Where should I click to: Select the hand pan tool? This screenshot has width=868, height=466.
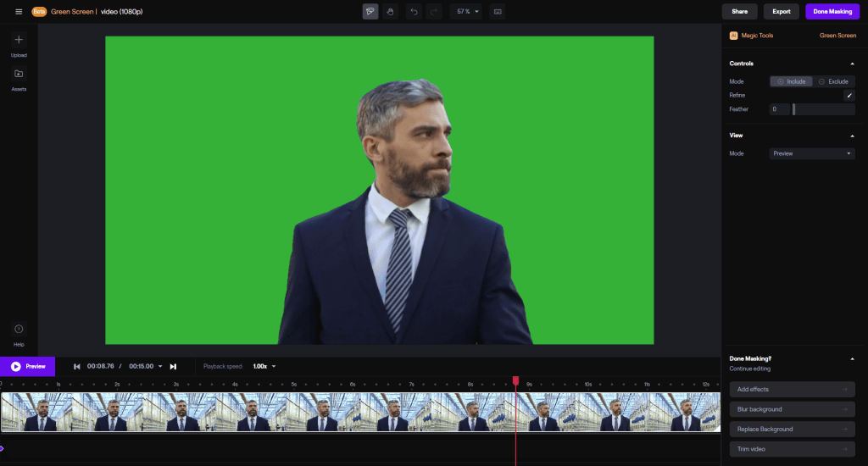coord(390,12)
